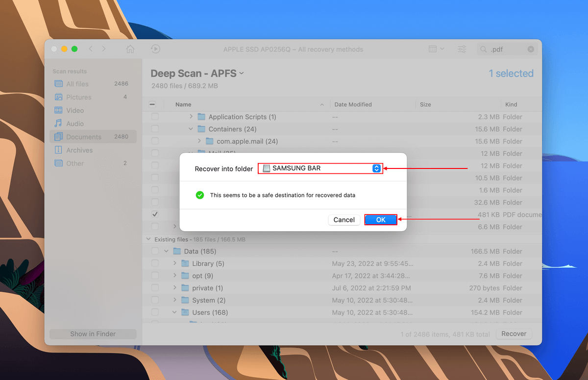Click the private folder icon
588x380 pixels.
pyautogui.click(x=185, y=288)
